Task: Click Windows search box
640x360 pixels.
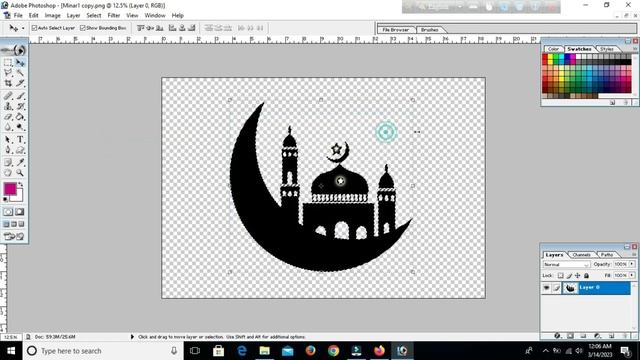Action: tap(103, 351)
